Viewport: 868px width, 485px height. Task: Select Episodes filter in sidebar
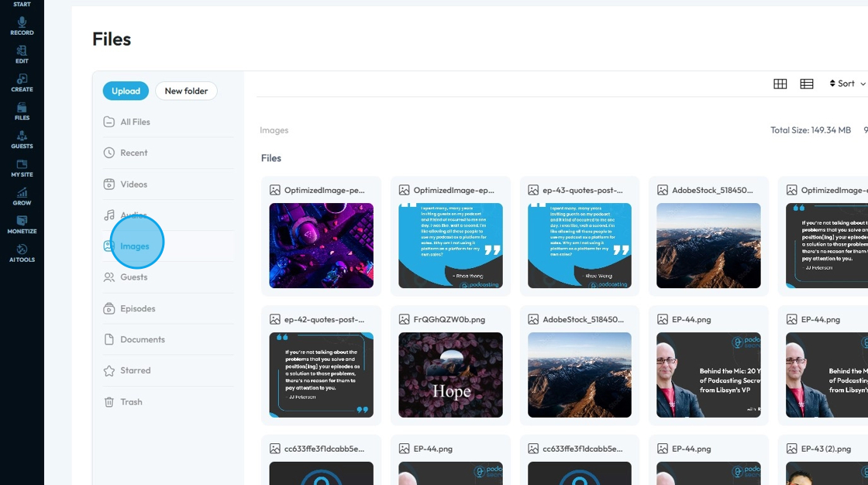[x=168, y=308]
